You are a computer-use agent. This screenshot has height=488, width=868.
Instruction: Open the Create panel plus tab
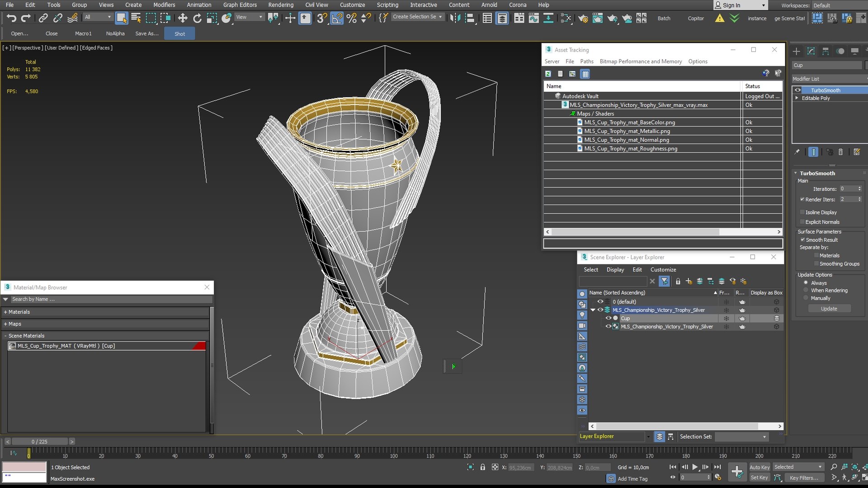pyautogui.click(x=797, y=51)
